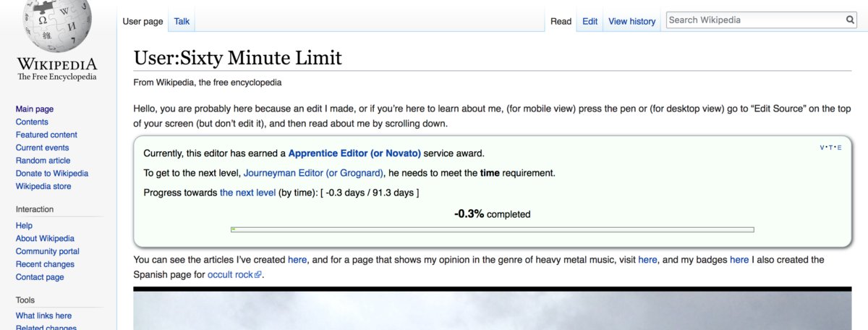Open the View history tab
868x330 pixels.
(x=631, y=21)
